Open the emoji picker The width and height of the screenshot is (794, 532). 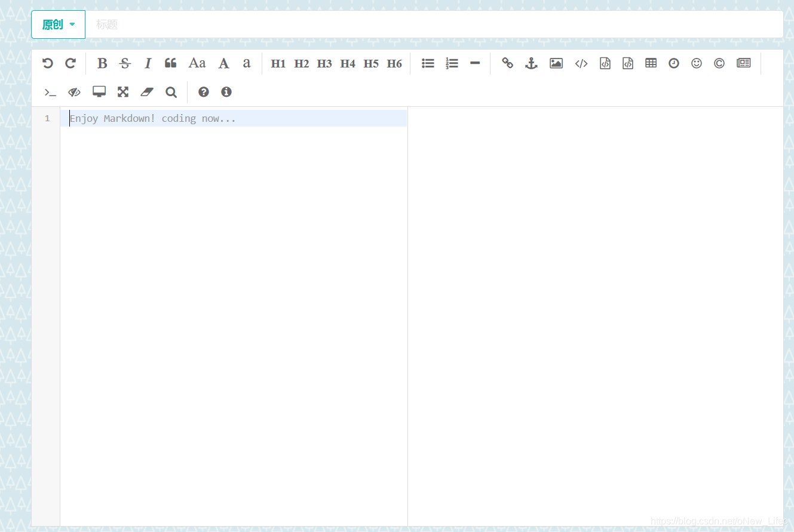pos(697,63)
